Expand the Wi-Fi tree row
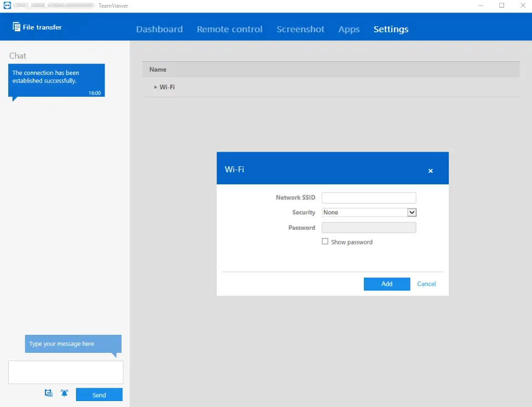The height and width of the screenshot is (407, 532). pos(156,87)
